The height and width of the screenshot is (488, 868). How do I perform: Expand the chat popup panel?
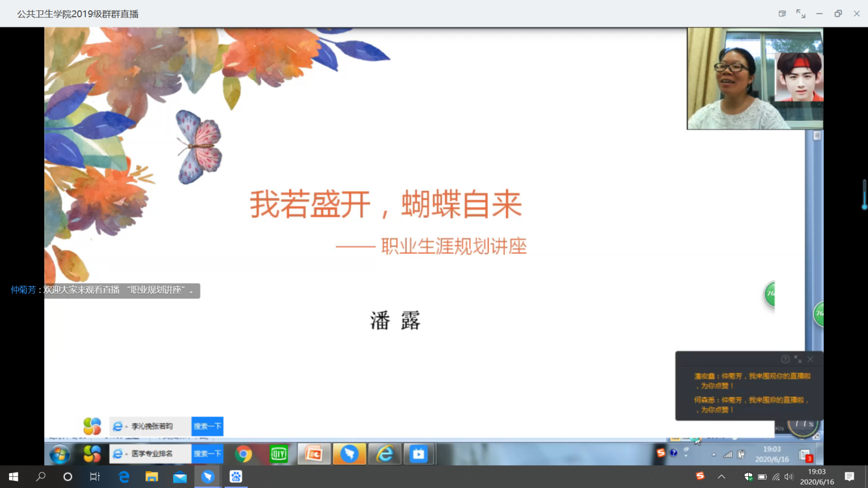click(x=798, y=359)
